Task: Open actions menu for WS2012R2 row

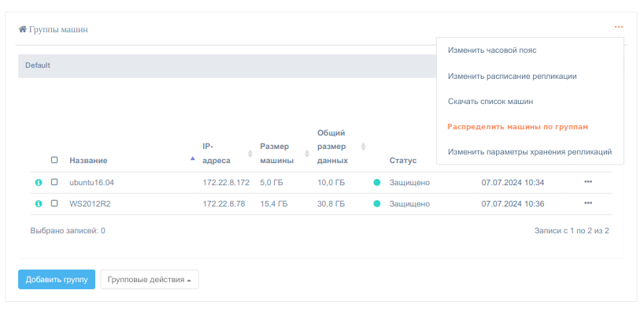Action: coord(588,203)
